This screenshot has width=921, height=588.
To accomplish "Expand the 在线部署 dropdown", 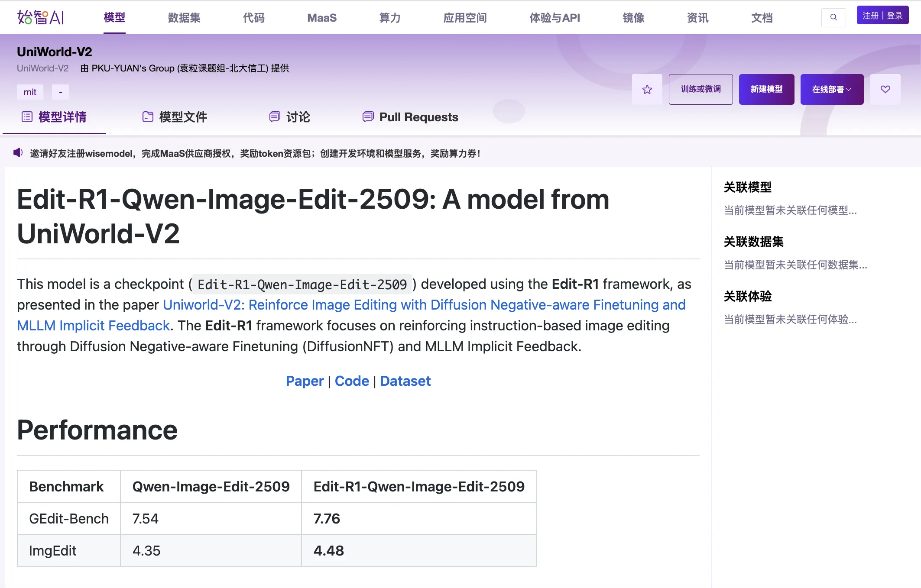I will coord(831,89).
